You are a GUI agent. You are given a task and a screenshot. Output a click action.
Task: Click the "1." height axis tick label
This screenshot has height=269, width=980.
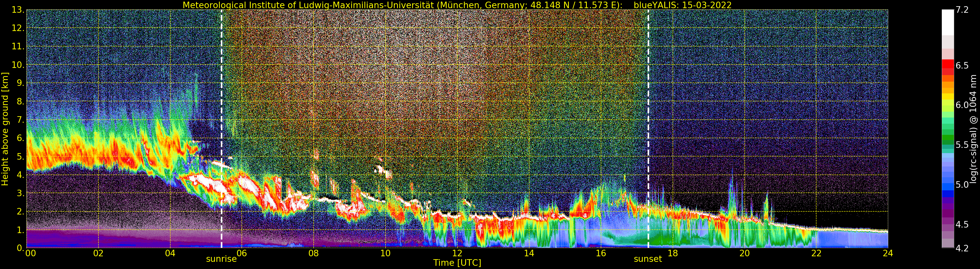point(21,230)
